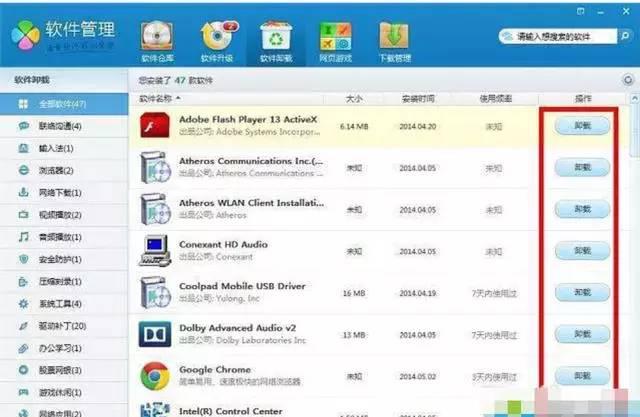Screen dimensions: 640x417
Task: Select the 驱动补丁(20) category icon
Action: [24, 326]
